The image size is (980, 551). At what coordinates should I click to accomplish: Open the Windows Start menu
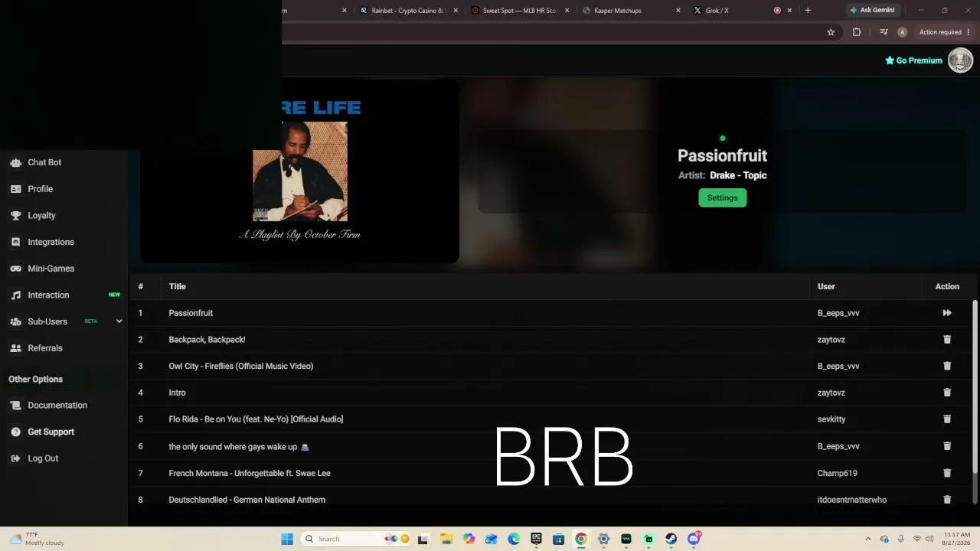click(287, 539)
